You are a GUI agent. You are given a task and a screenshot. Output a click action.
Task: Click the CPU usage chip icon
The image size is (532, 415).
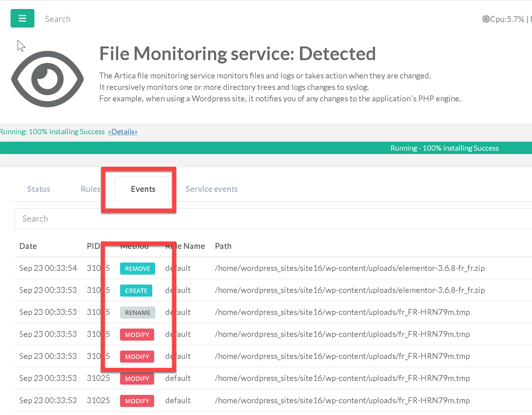[485, 19]
